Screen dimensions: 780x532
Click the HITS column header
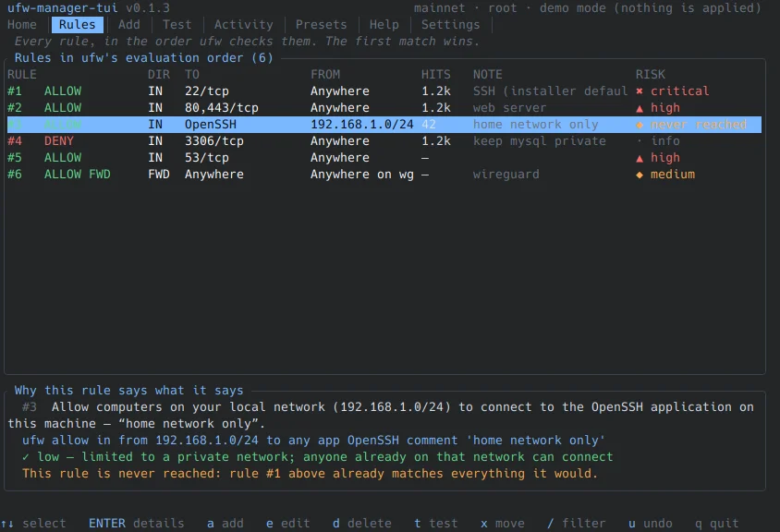[436, 75]
